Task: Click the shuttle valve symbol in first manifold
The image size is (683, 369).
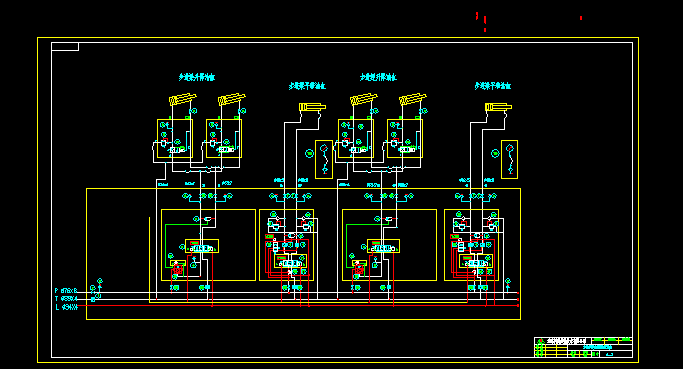Action: (207, 219)
